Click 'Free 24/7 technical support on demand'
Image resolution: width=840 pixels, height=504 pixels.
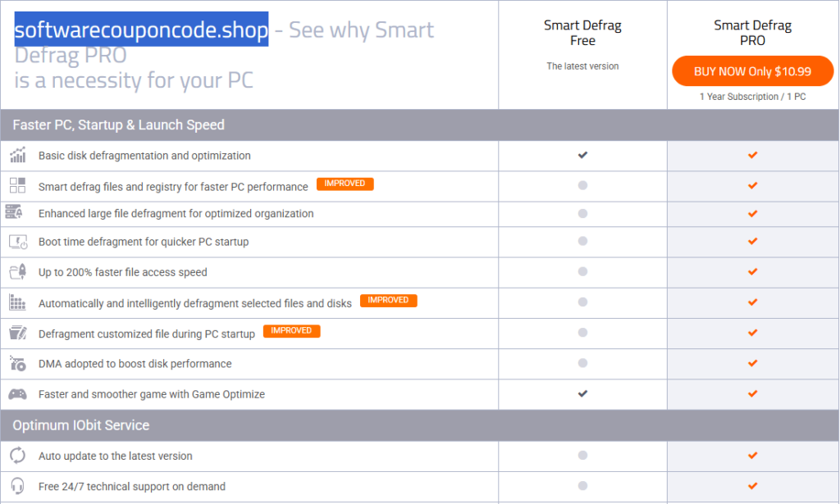point(132,486)
